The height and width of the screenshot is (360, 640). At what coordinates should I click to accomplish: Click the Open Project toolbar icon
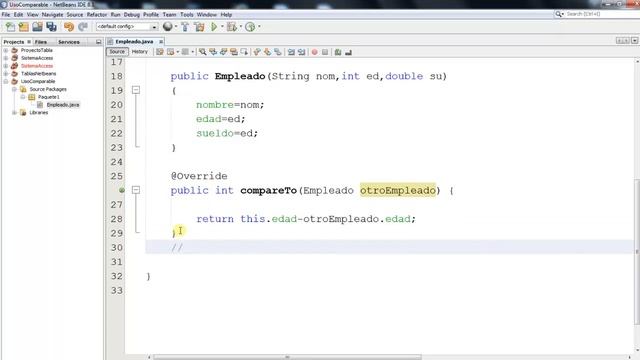pos(38,27)
